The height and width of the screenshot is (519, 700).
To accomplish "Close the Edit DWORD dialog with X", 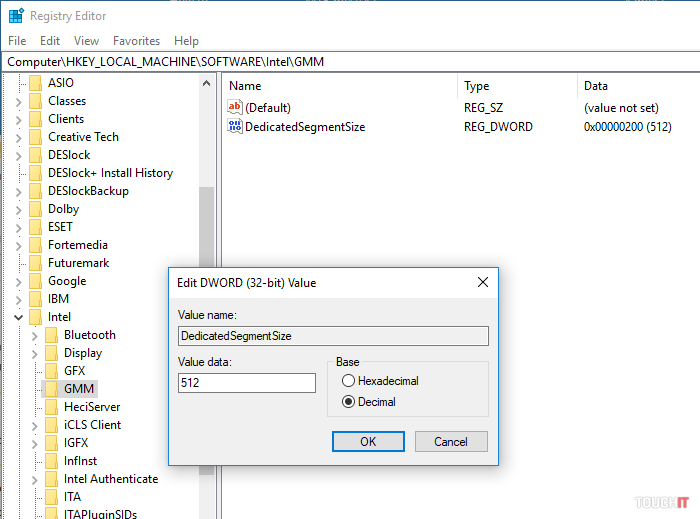I will click(483, 283).
